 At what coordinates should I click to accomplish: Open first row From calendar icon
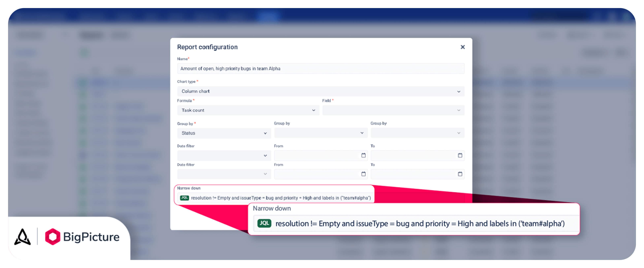pos(363,156)
